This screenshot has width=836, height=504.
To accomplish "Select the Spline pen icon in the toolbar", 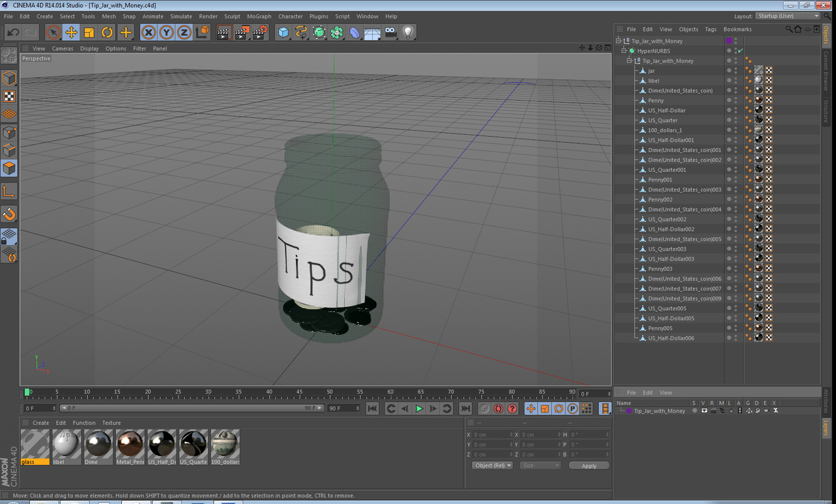I will coord(300,32).
